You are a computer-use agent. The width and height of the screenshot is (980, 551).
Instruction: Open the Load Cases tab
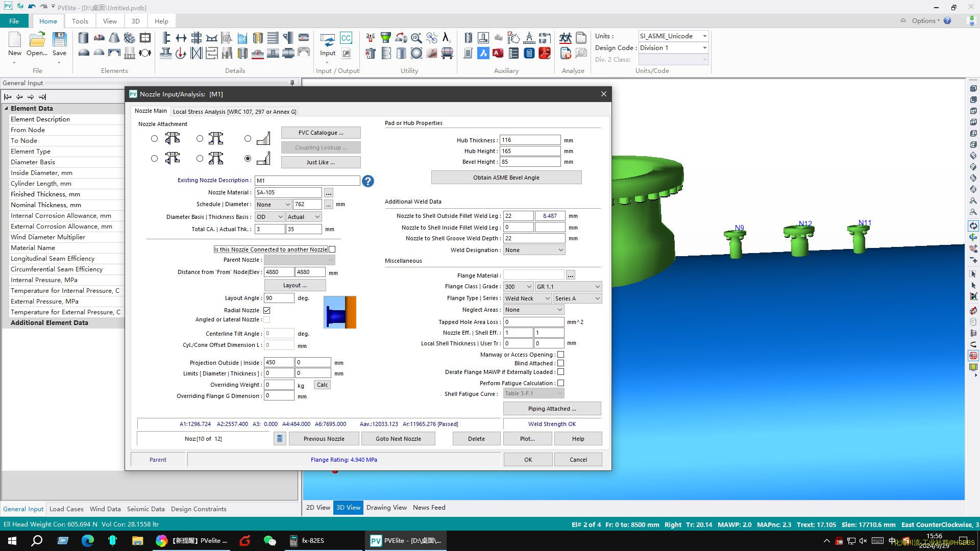tap(66, 509)
